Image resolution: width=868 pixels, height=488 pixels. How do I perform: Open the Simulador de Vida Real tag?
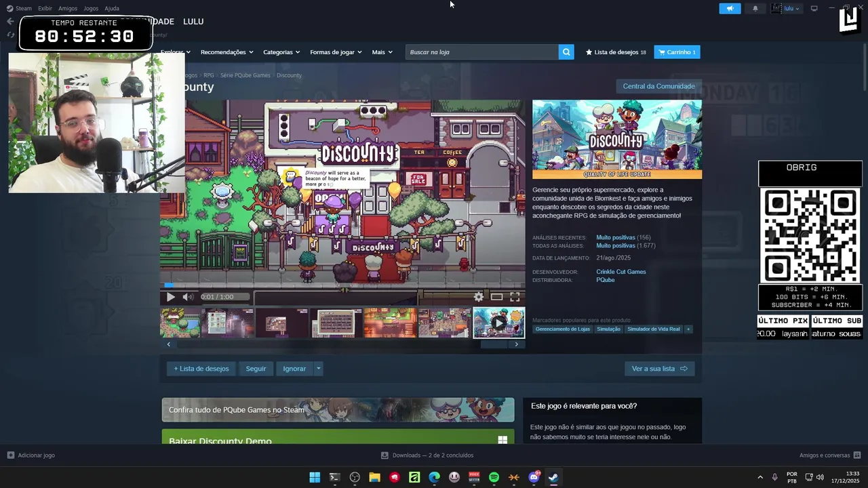click(654, 329)
